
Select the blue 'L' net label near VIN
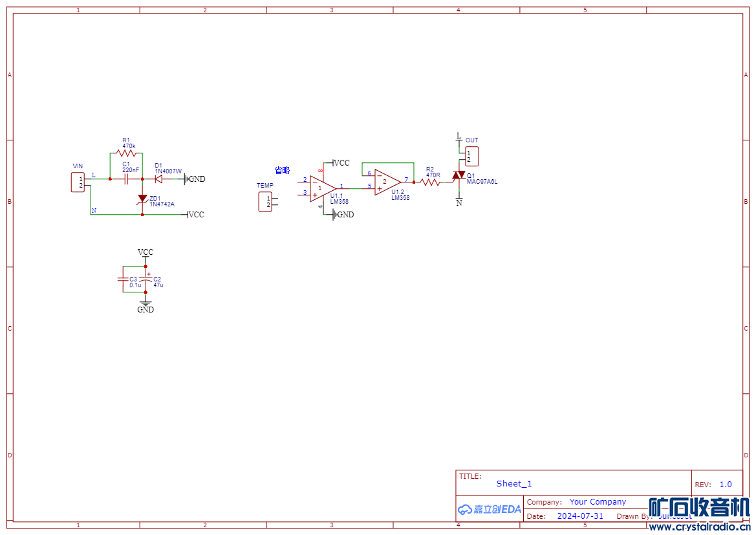click(94, 175)
